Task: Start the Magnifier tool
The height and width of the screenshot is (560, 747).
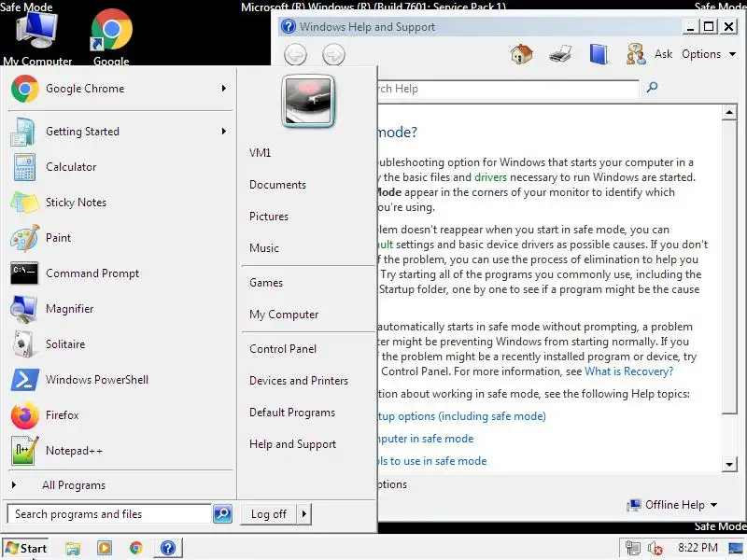Action: (120, 309)
